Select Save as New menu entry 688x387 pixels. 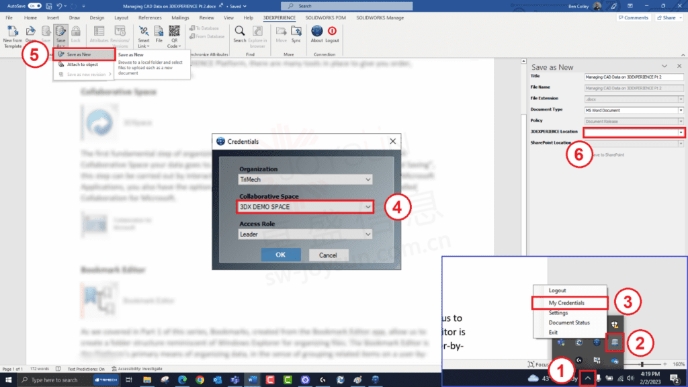[84, 54]
